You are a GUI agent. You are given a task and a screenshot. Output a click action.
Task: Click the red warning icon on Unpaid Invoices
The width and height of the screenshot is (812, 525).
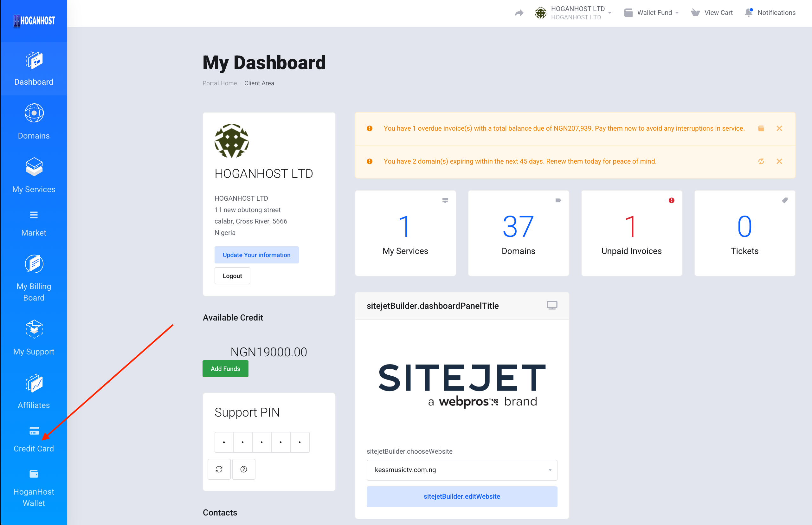tap(671, 200)
